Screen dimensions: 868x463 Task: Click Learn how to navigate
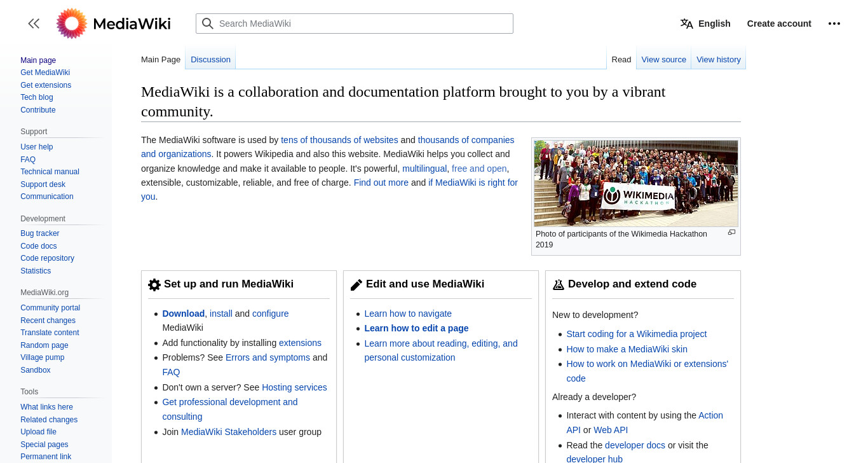(408, 314)
